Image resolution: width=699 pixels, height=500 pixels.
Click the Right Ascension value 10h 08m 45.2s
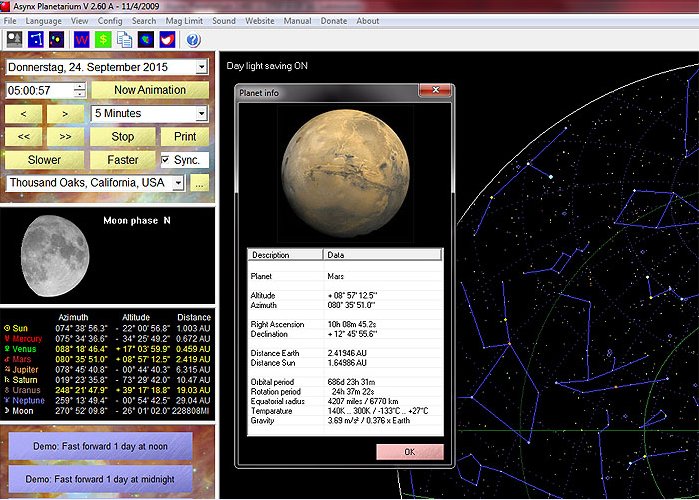click(352, 324)
